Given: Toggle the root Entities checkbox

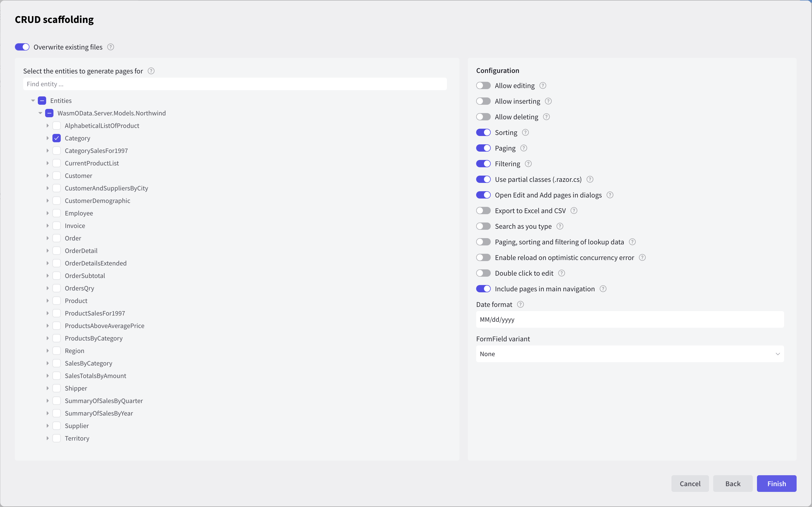Looking at the screenshot, I should [x=42, y=101].
